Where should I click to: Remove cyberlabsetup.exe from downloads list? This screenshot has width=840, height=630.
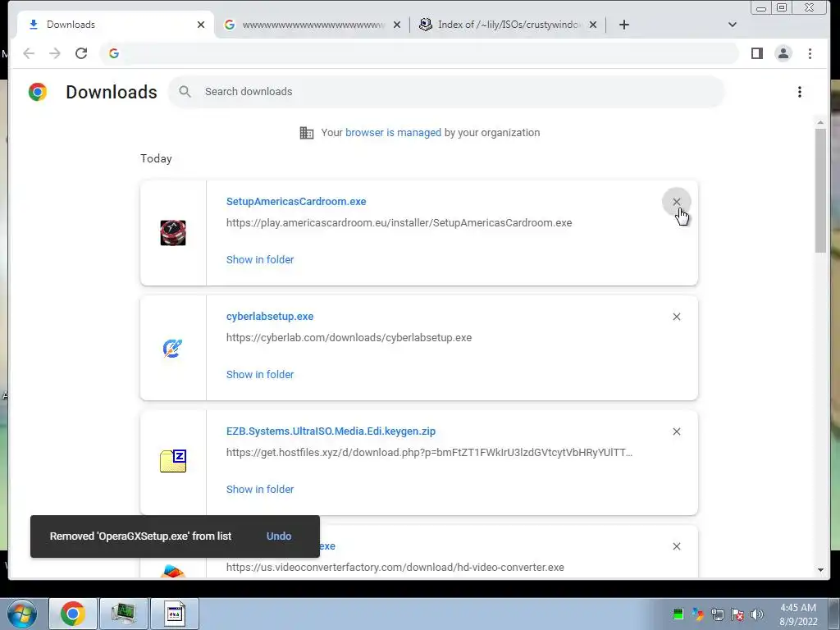coord(677,317)
